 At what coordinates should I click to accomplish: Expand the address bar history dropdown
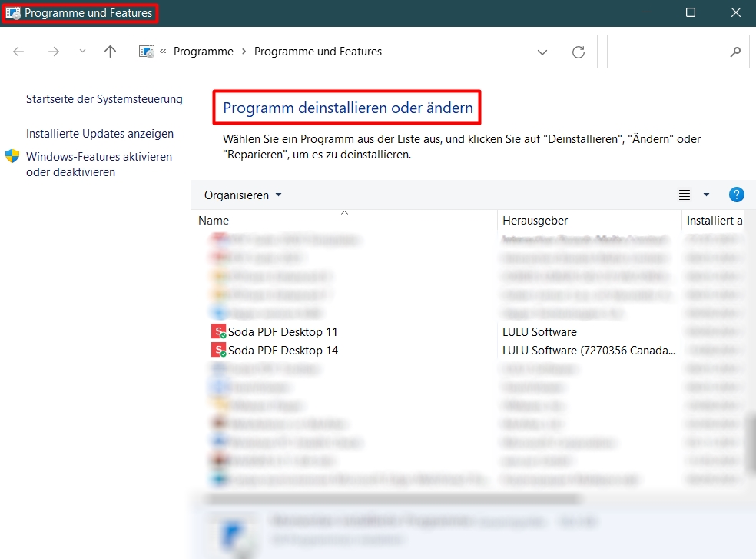(542, 52)
